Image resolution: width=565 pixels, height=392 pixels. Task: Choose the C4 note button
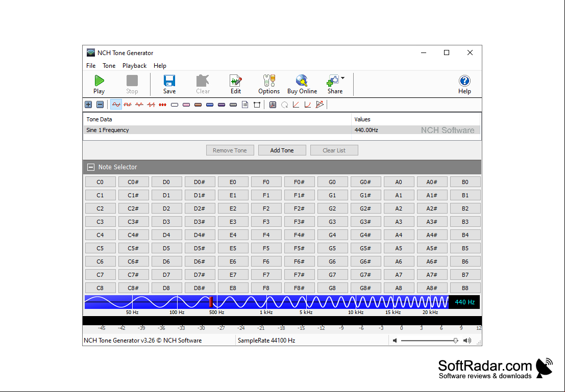click(100, 235)
